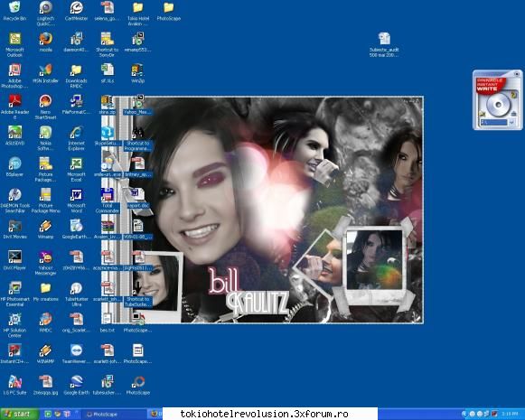This screenshot has width=525, height=420.
Task: Select the Microsoft Outlook shortcut
Action: (x=14, y=44)
